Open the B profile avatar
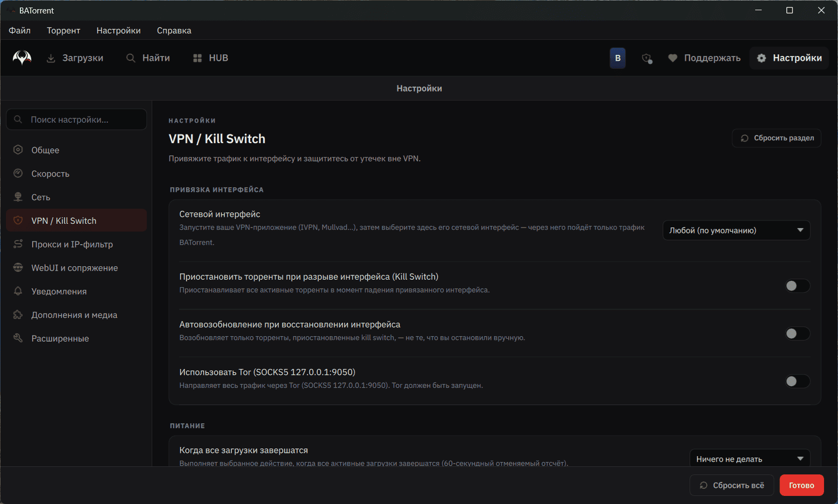Image resolution: width=838 pixels, height=504 pixels. tap(617, 58)
